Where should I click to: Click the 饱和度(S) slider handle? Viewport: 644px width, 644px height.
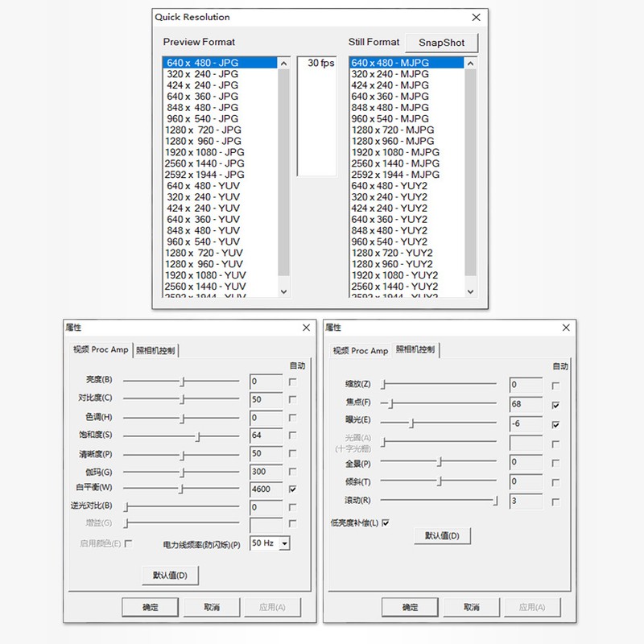point(198,436)
